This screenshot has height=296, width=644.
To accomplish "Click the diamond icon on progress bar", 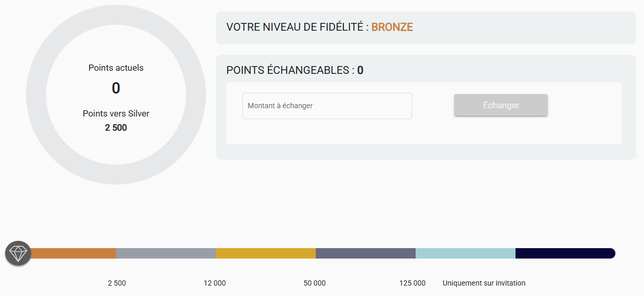I will click(18, 253).
